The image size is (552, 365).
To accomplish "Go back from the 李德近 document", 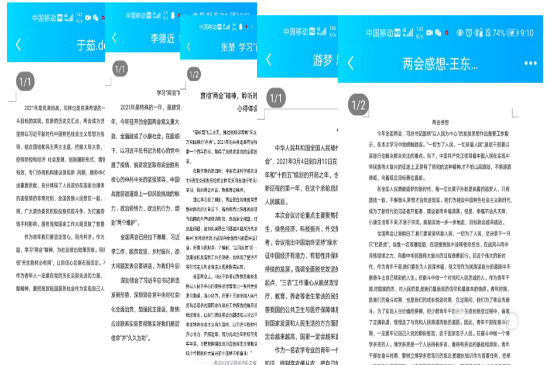I will pyautogui.click(x=114, y=38).
